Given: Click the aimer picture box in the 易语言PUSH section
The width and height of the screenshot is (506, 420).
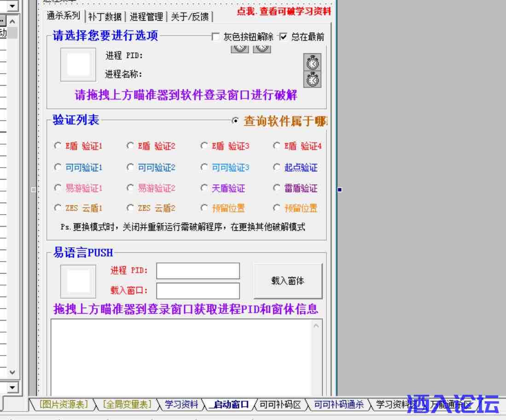Looking at the screenshot, I should click(78, 281).
